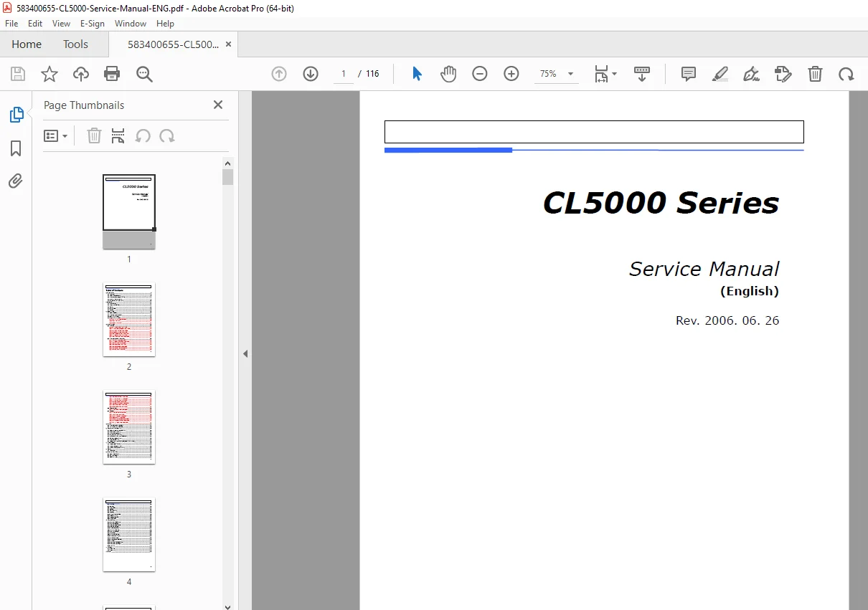868x610 pixels.
Task: Click the scrolling mode keyboard icon
Action: pyautogui.click(x=642, y=74)
